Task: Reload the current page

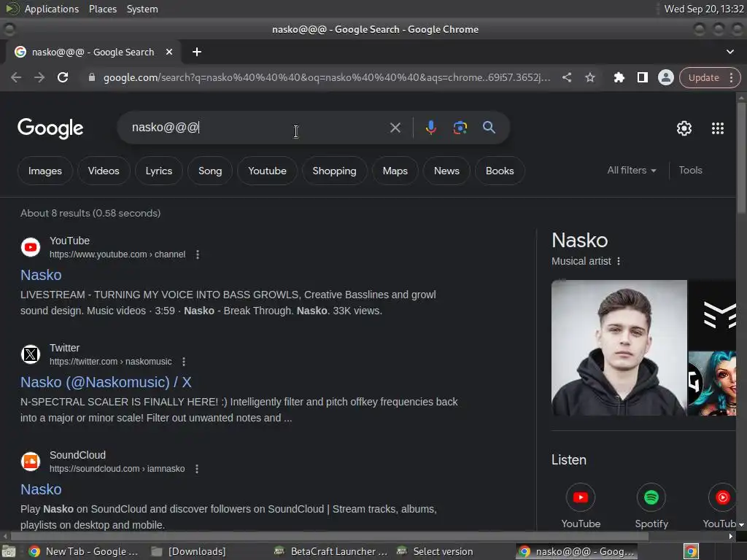Action: coord(63,77)
